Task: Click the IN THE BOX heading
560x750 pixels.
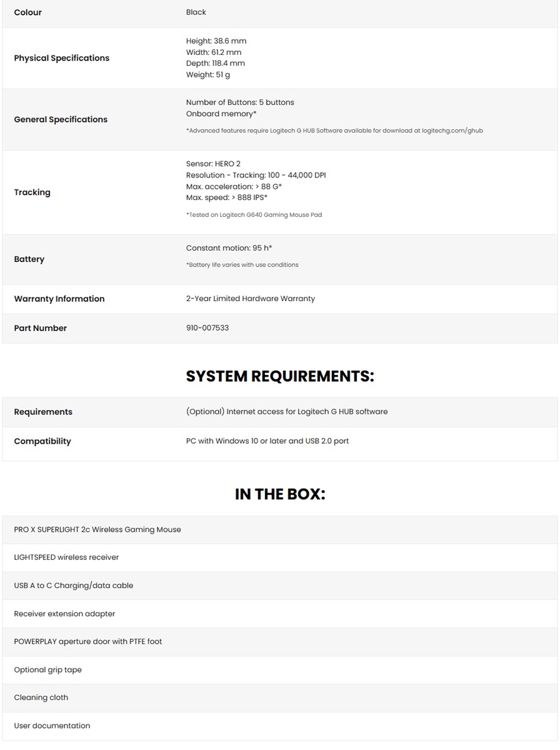Action: click(x=280, y=494)
